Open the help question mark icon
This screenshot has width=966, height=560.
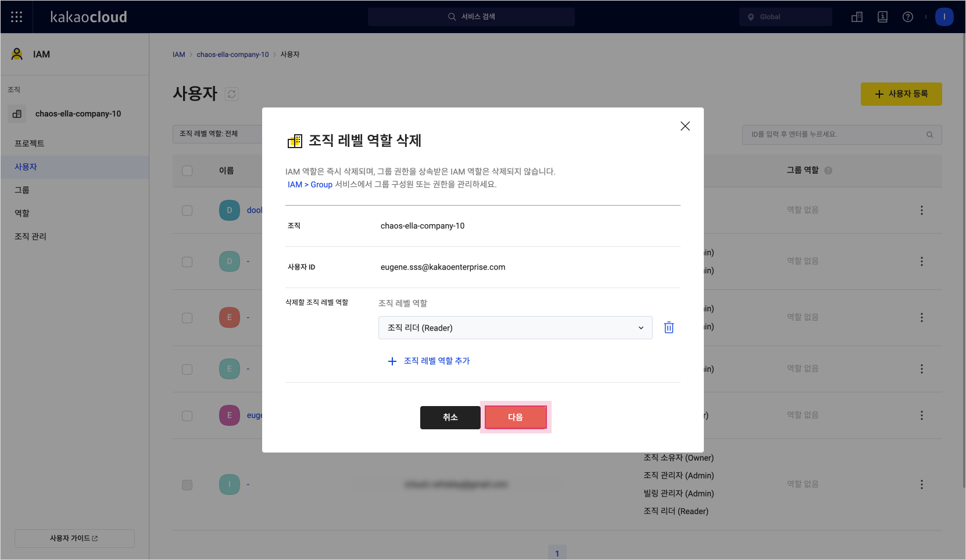[908, 17]
